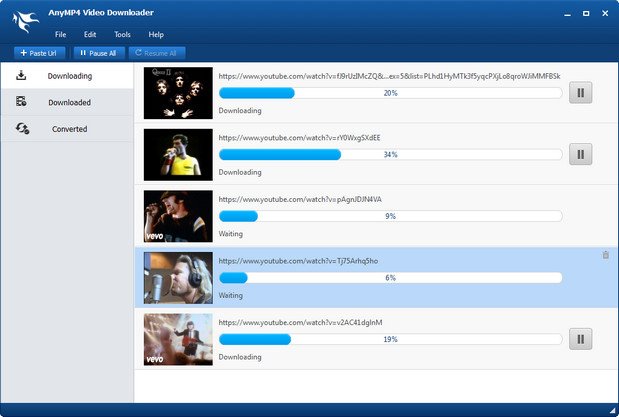
Task: Open the File menu
Action: tap(60, 34)
